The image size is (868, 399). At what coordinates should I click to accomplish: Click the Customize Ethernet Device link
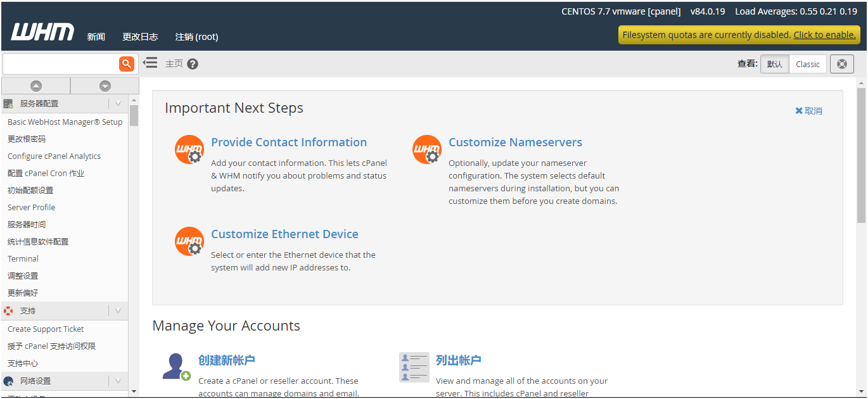[x=284, y=234]
